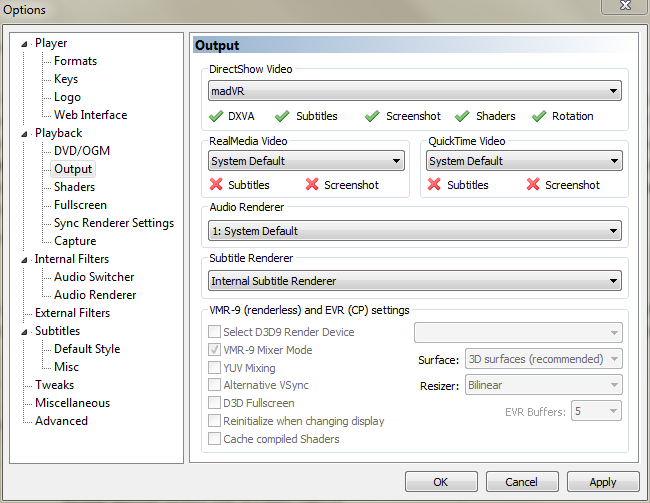
Task: Expand the Subtitle Renderer combo box
Action: tap(612, 281)
